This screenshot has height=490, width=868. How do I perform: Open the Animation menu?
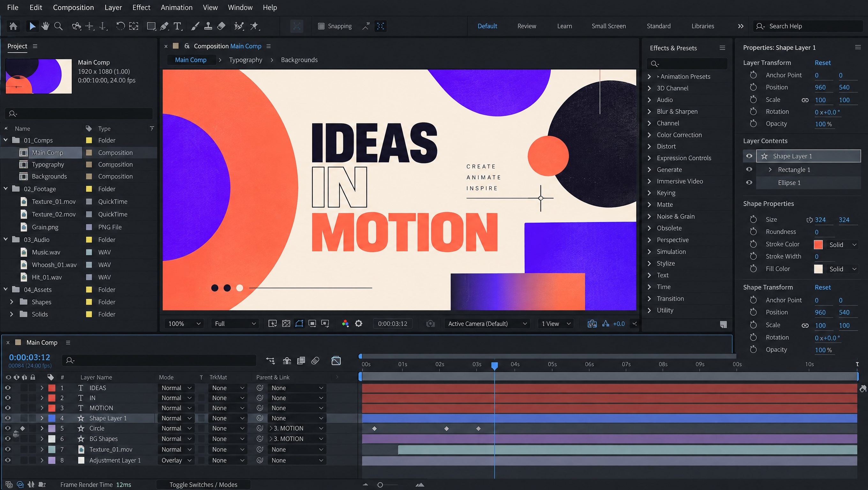tap(176, 7)
